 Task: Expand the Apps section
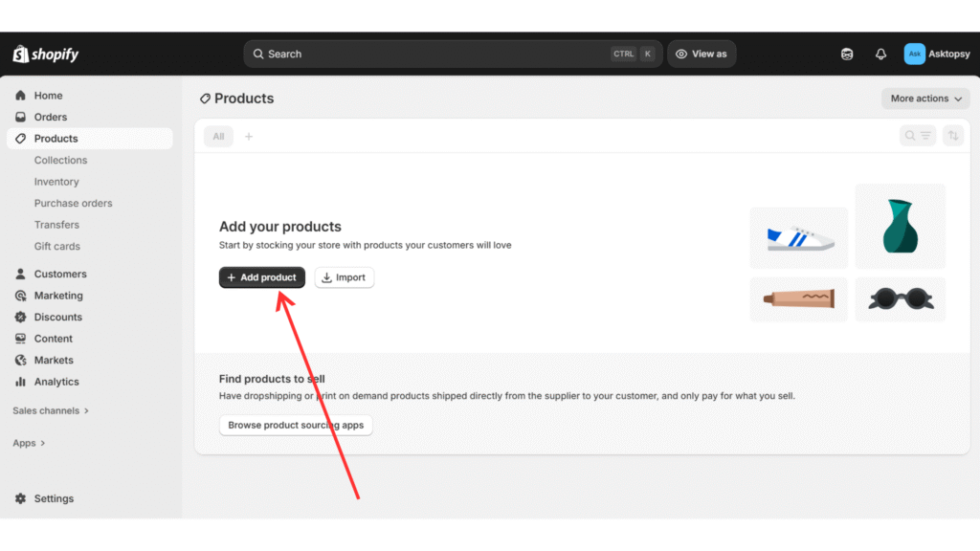(29, 443)
